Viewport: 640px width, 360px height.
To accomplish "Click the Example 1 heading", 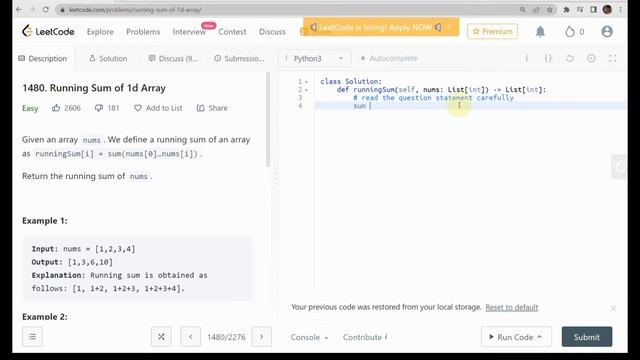I will point(45,221).
